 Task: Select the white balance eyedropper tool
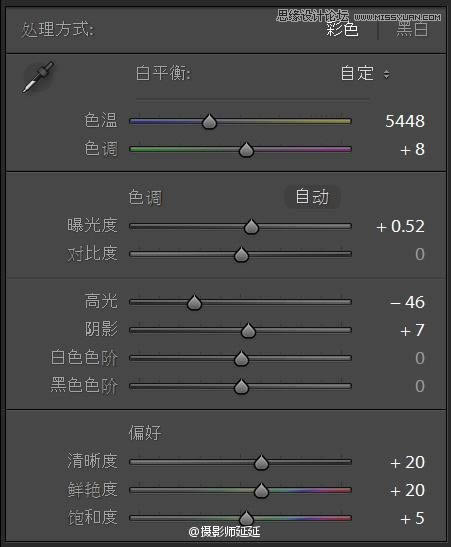(38, 77)
